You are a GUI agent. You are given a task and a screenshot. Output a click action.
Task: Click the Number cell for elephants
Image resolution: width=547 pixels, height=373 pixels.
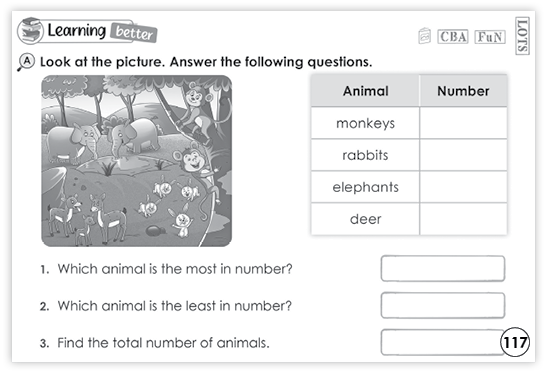click(x=463, y=187)
